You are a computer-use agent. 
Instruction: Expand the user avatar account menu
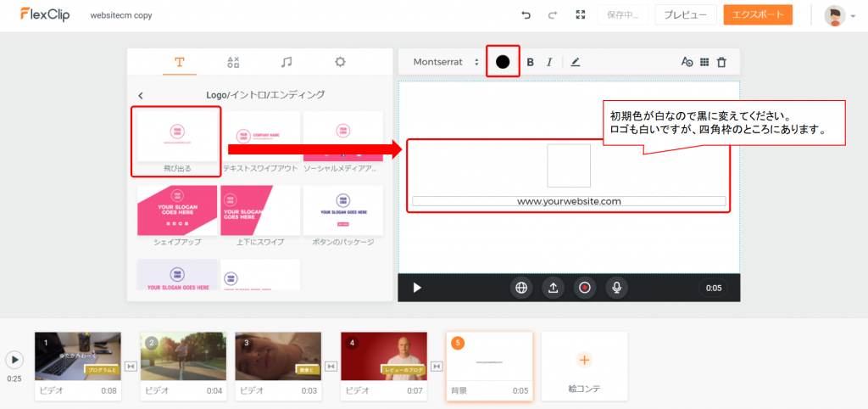click(x=840, y=16)
